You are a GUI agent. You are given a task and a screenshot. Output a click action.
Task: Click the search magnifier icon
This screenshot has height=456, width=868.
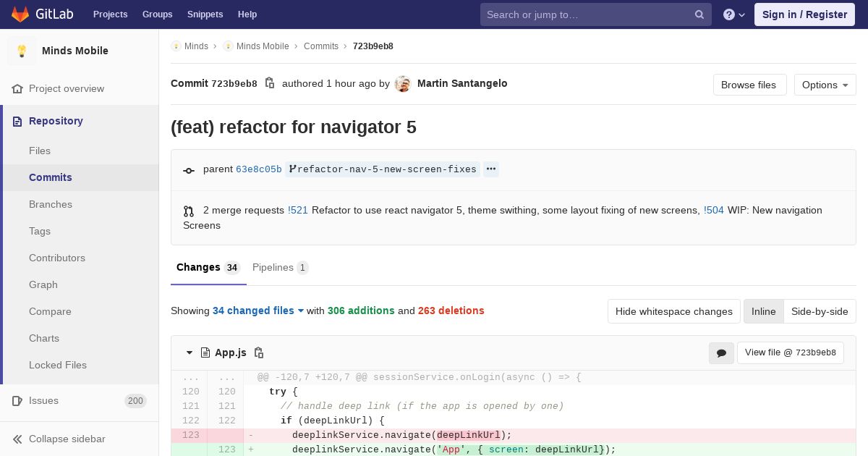(699, 14)
